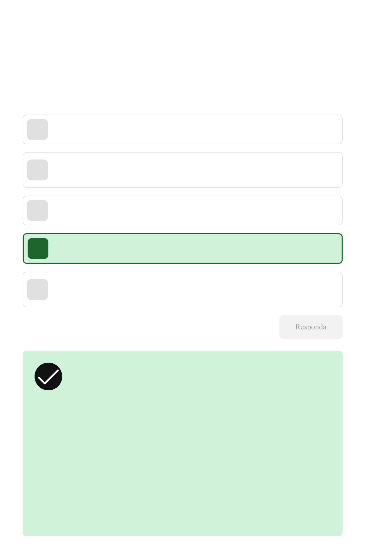The height and width of the screenshot is (555, 392).
Task: Check the second answer option's gray box
Action: coord(38,170)
